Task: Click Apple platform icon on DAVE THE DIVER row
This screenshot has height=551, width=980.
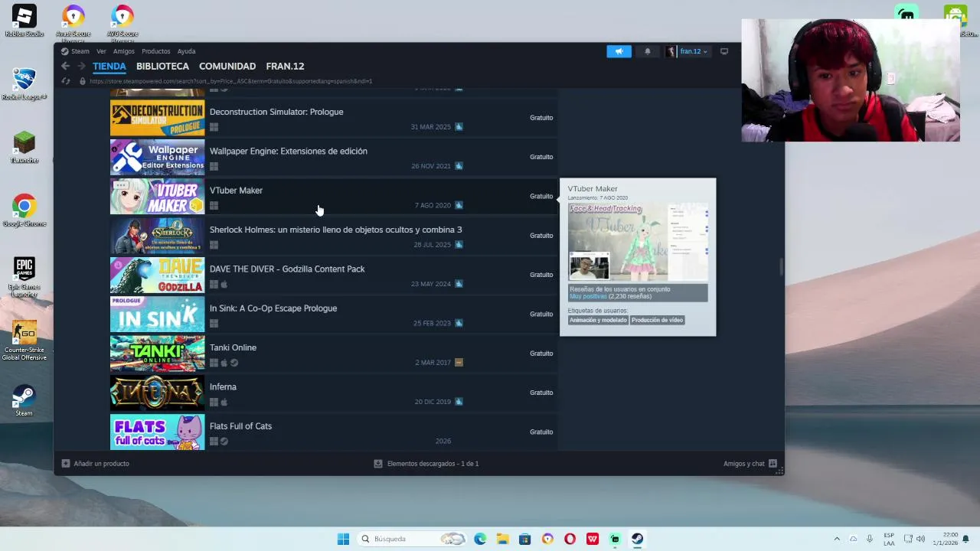Action: [x=224, y=285]
